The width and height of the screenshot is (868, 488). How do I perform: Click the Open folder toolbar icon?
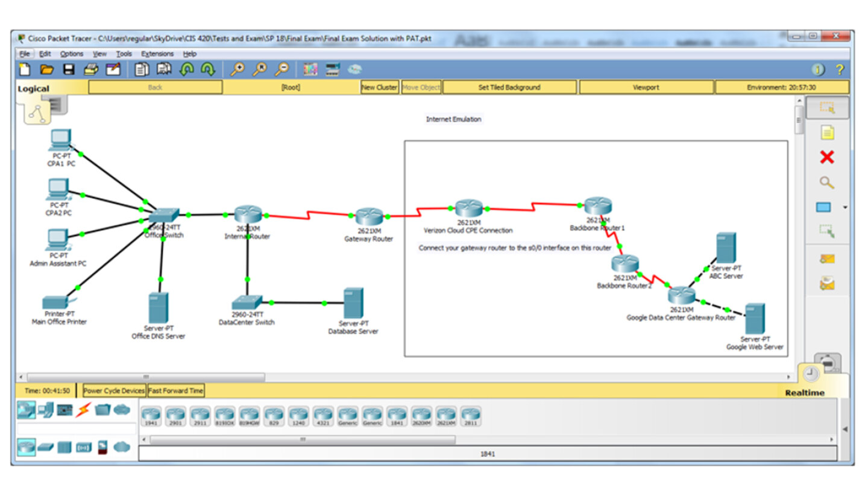[47, 70]
